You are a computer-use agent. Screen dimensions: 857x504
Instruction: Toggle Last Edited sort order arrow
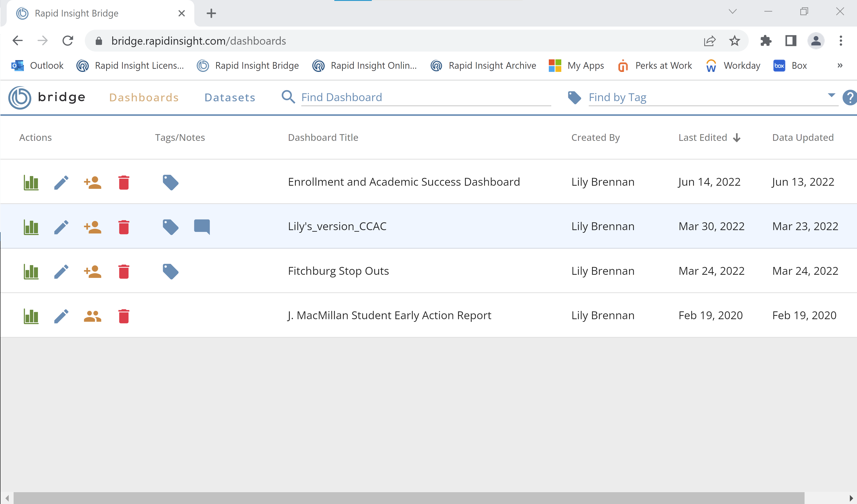[737, 138]
